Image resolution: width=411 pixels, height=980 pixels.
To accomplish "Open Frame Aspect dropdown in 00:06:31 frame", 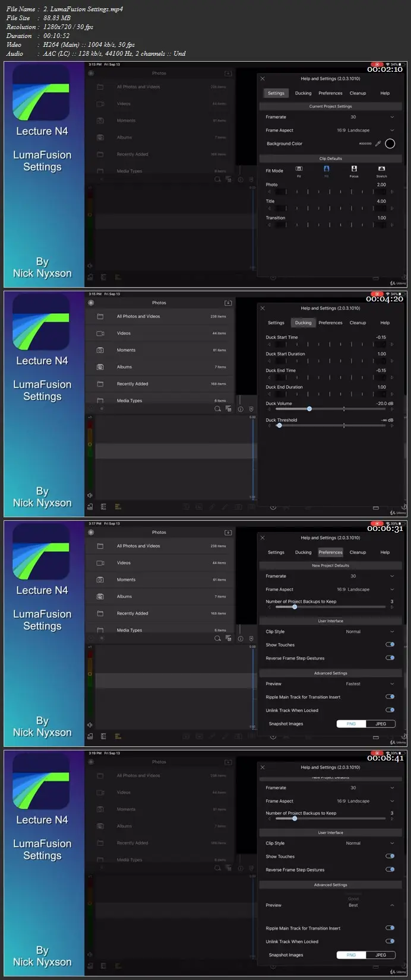I will tap(392, 589).
